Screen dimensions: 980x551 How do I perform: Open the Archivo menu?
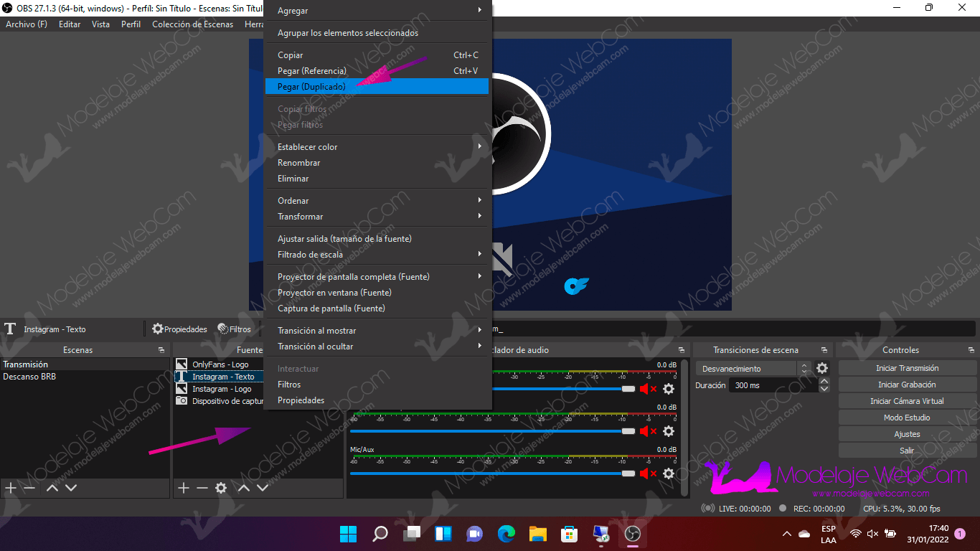[x=27, y=24]
